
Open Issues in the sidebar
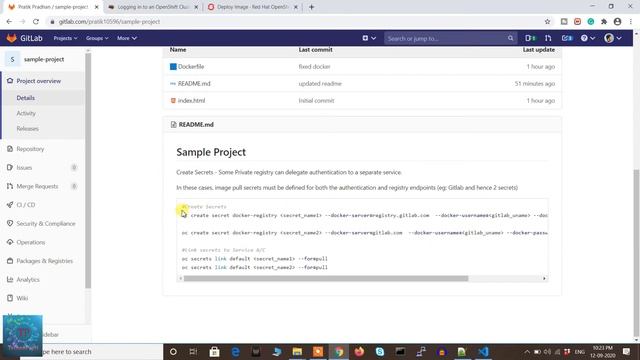tap(24, 168)
